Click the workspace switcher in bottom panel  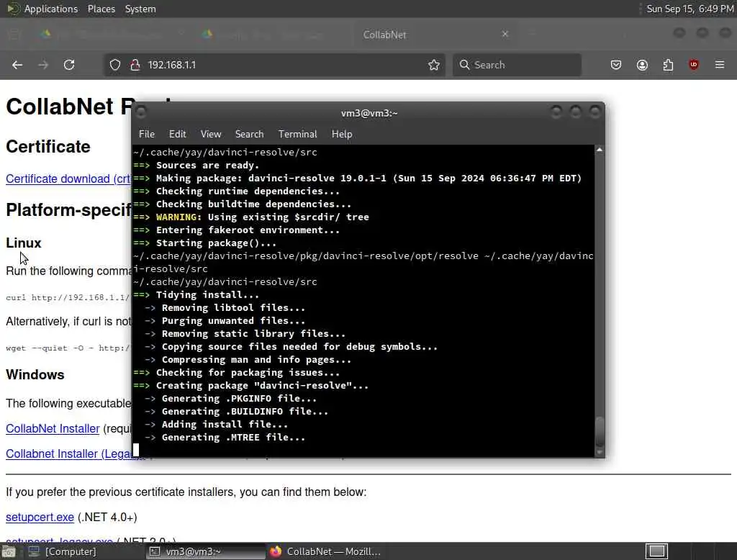coord(656,551)
